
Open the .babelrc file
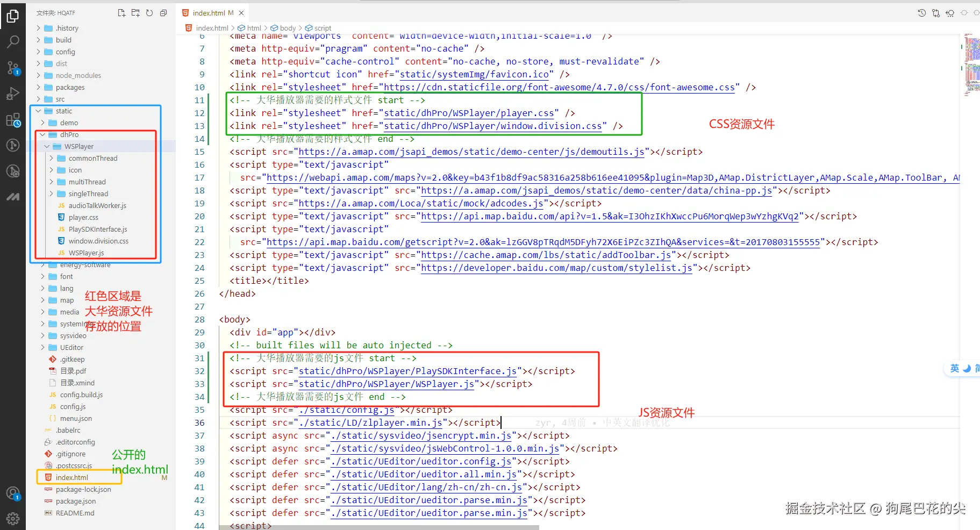(x=68, y=430)
